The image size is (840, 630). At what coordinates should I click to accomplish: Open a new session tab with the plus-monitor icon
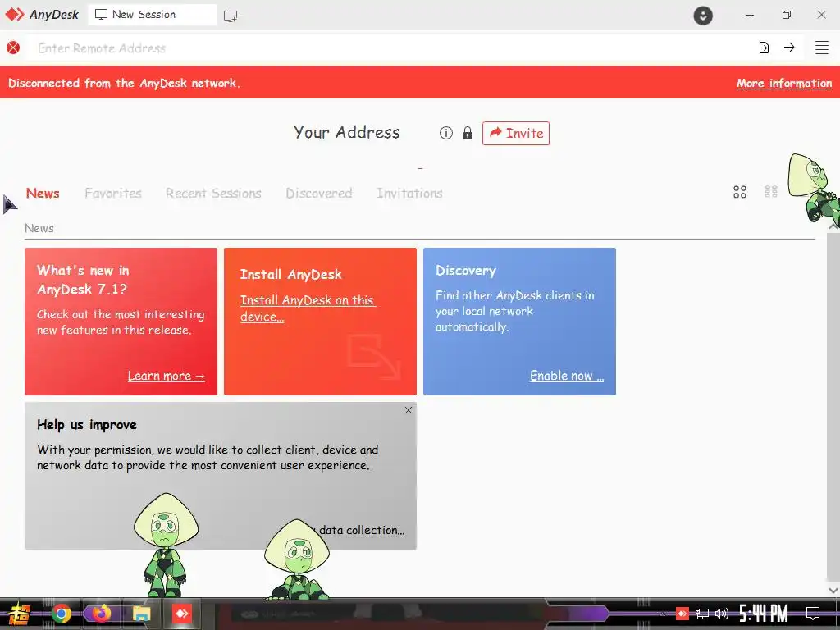click(231, 16)
